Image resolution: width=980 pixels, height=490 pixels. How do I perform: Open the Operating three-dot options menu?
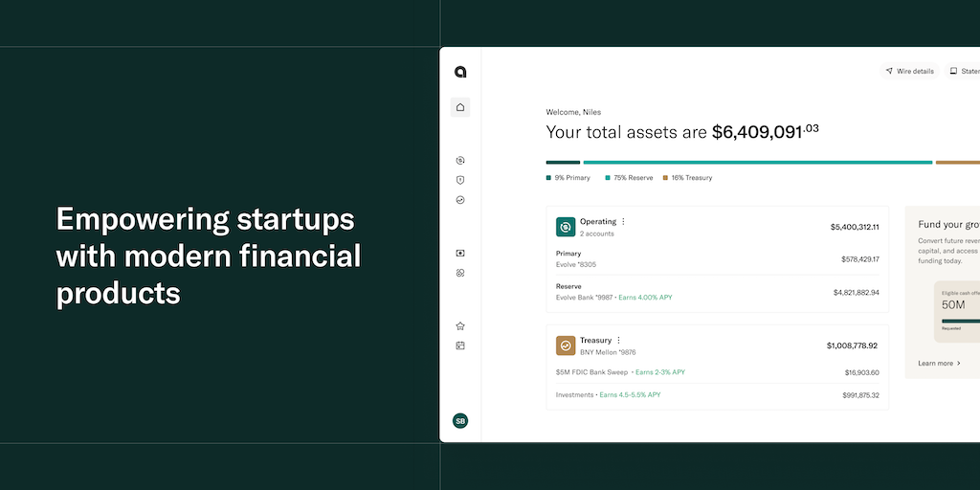(x=624, y=221)
